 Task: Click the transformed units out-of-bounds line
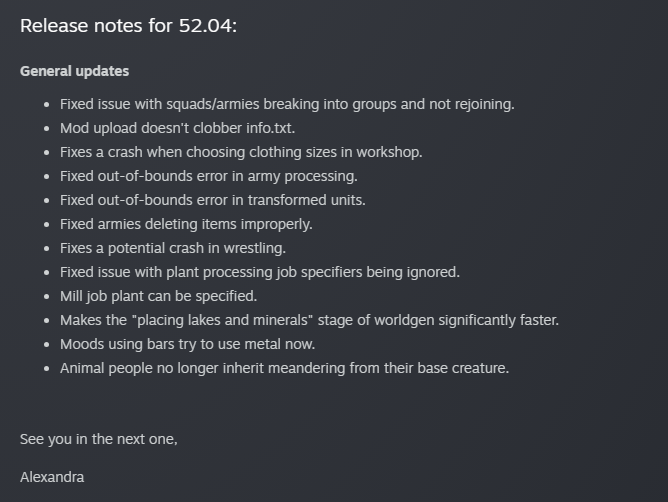click(x=212, y=200)
